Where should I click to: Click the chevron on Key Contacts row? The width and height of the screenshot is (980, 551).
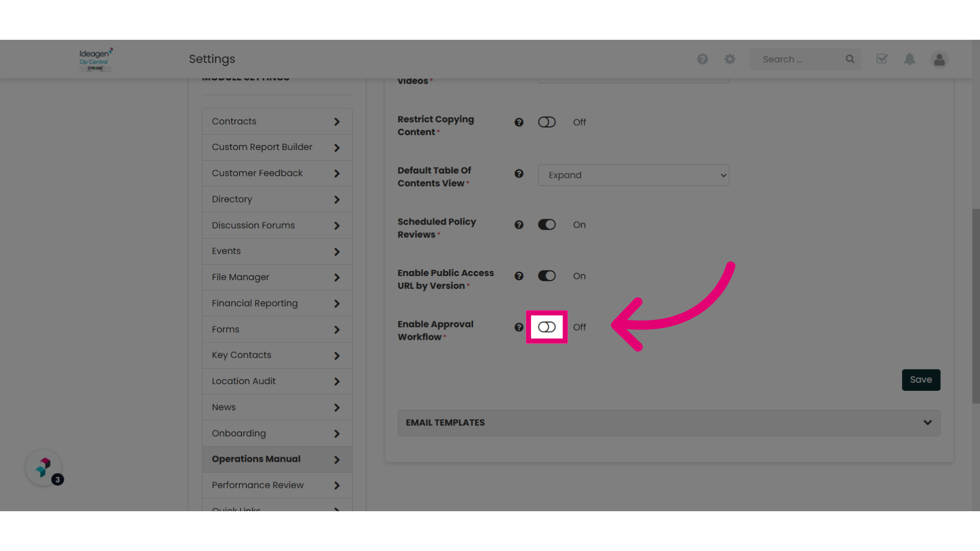coord(337,356)
